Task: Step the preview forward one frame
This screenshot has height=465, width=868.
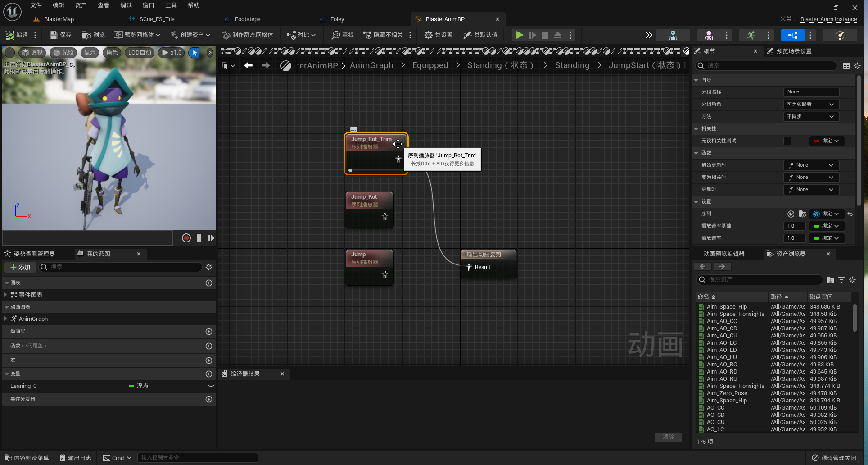Action: pos(211,238)
